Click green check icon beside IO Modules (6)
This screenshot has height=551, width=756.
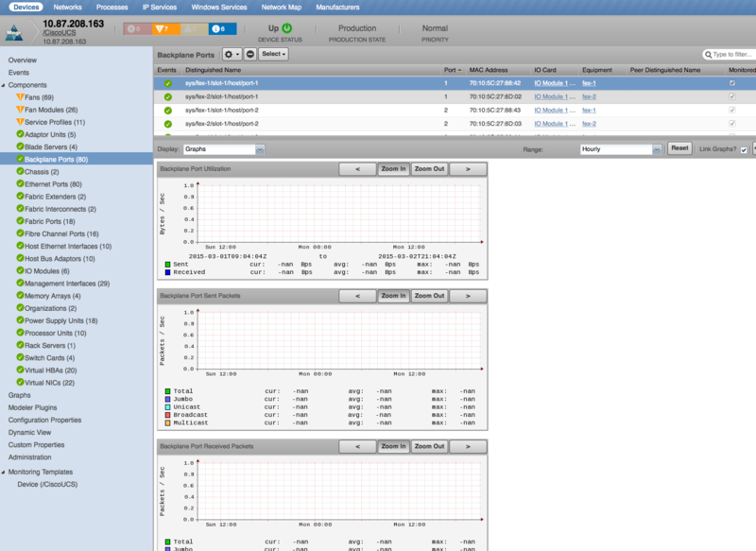20,270
